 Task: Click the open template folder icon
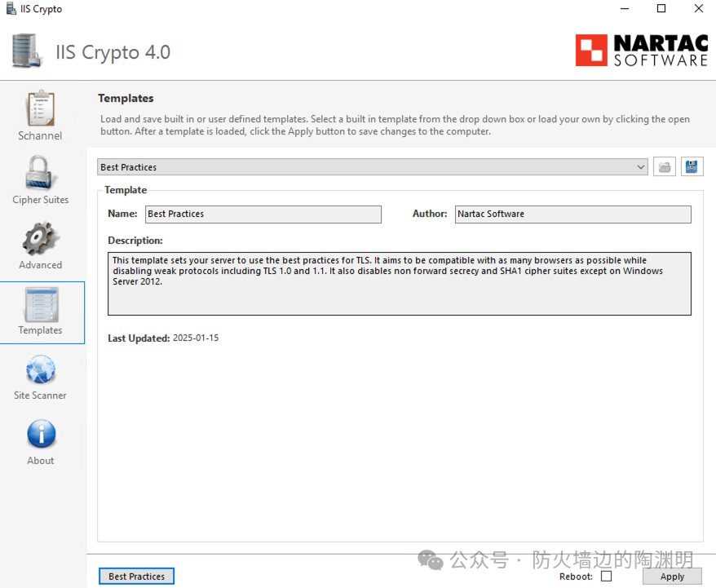point(665,167)
